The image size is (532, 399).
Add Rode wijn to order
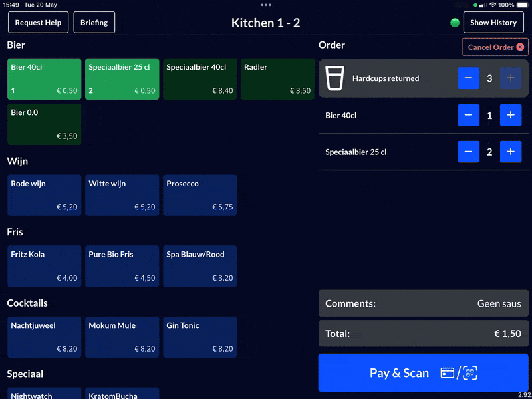pos(44,196)
